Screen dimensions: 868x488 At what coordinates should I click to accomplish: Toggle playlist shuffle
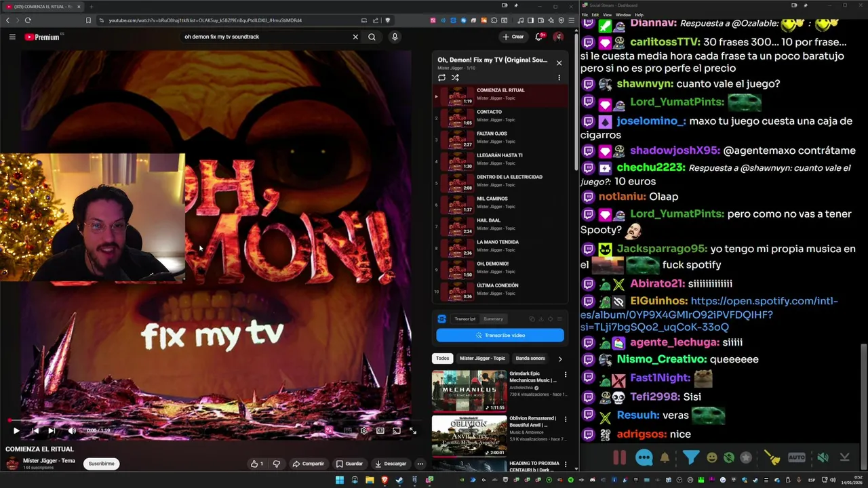point(455,77)
